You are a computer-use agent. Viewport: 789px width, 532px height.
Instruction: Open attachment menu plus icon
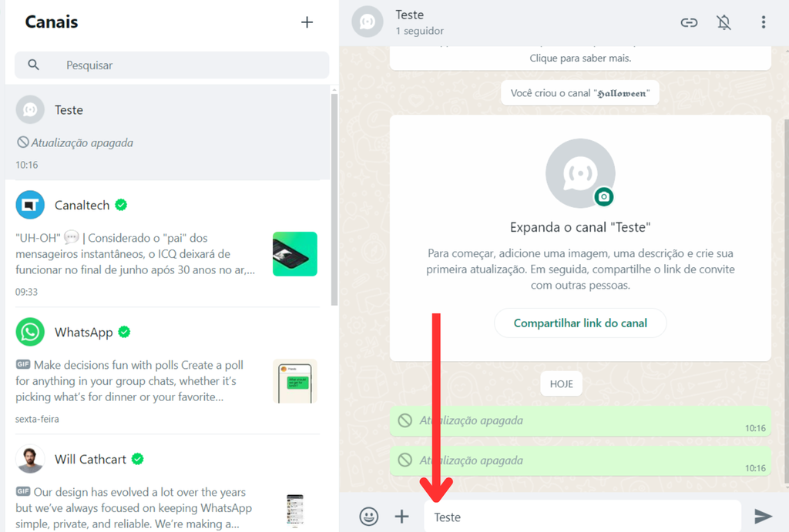tap(401, 517)
